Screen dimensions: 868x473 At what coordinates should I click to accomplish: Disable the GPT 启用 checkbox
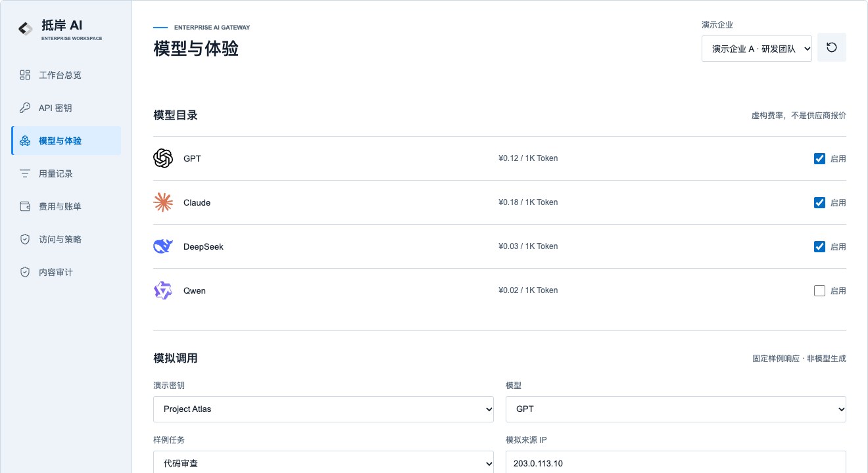point(819,158)
